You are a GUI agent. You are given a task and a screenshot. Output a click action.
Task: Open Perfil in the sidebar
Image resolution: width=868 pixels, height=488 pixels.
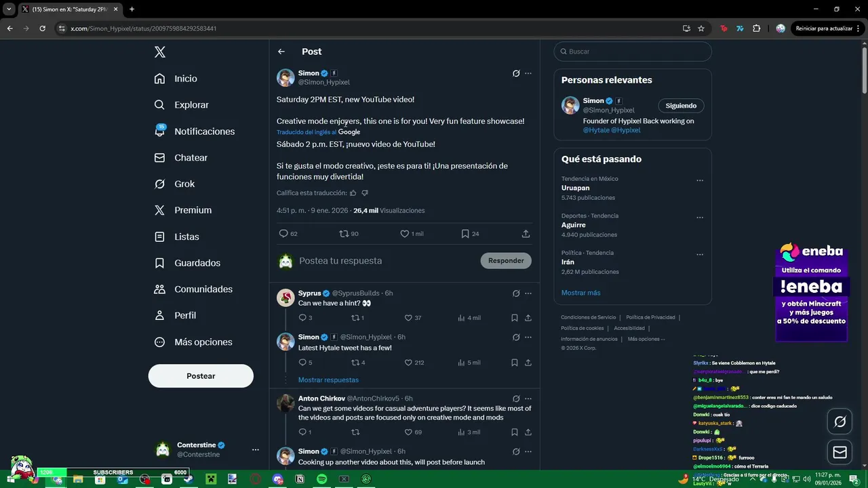point(175,316)
